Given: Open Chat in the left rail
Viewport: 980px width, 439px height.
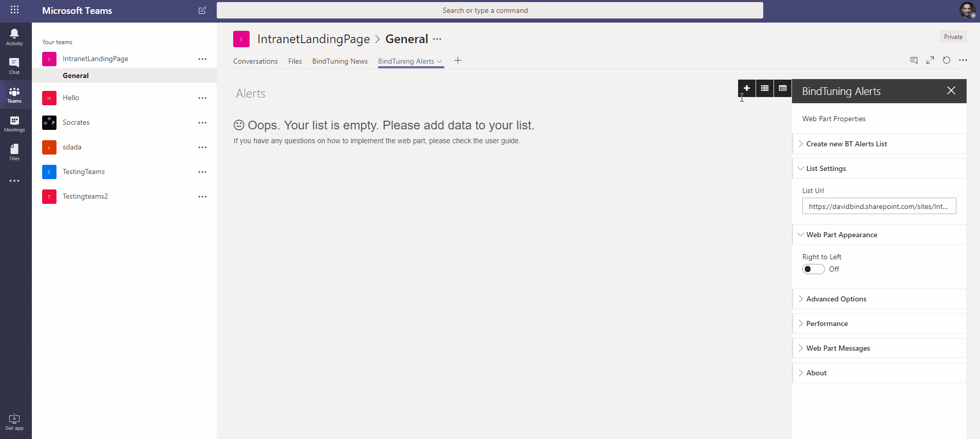Looking at the screenshot, I should pyautogui.click(x=14, y=66).
